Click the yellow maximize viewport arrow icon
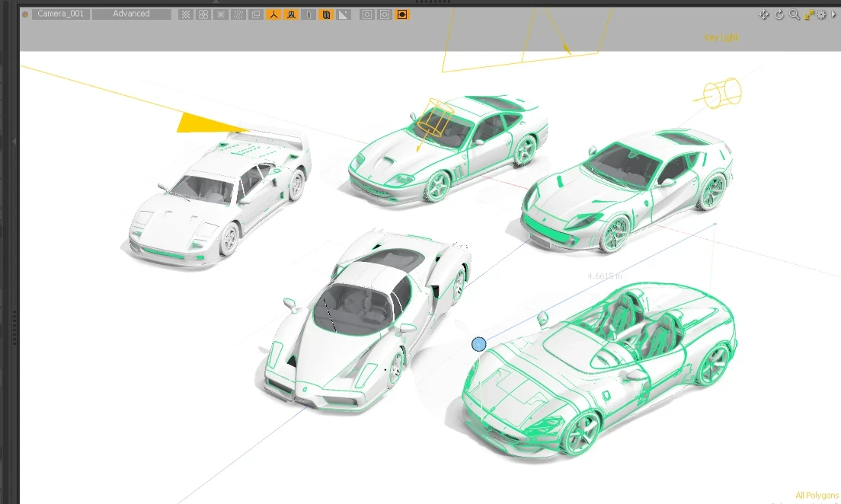This screenshot has width=841, height=504. (809, 14)
